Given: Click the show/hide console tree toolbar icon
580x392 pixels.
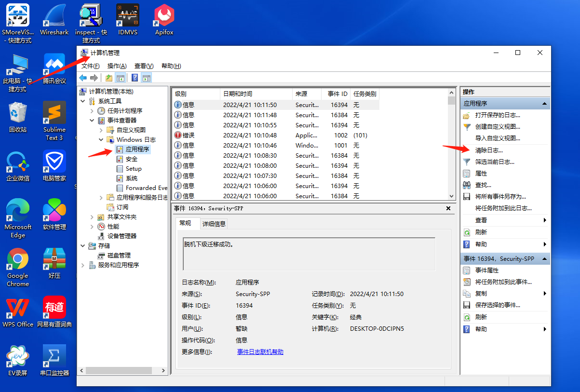Looking at the screenshot, I should [120, 78].
